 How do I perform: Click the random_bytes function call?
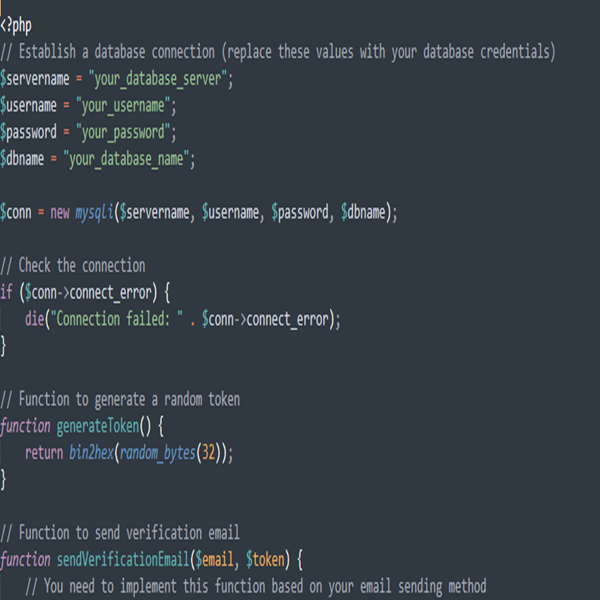click(x=161, y=452)
